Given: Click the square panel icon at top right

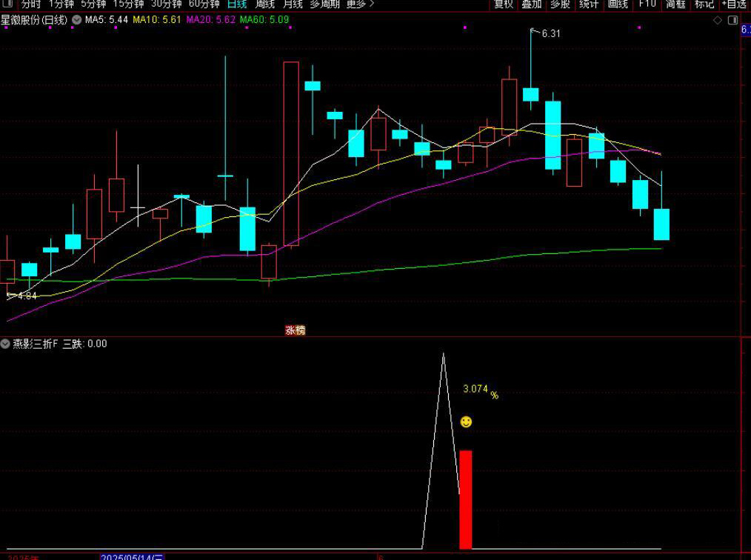Looking at the screenshot, I should click(x=733, y=20).
